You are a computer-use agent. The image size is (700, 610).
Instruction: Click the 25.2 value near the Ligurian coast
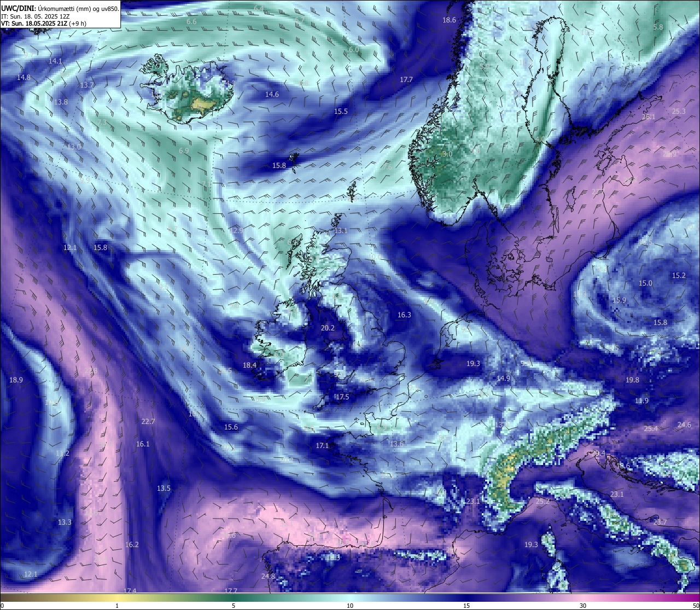tap(542, 501)
